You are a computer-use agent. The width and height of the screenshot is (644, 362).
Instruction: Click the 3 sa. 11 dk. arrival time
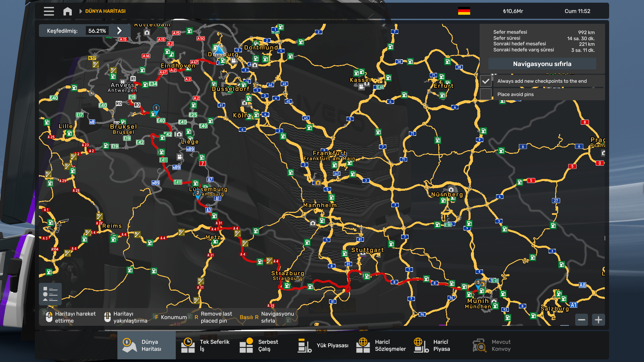tap(583, 50)
